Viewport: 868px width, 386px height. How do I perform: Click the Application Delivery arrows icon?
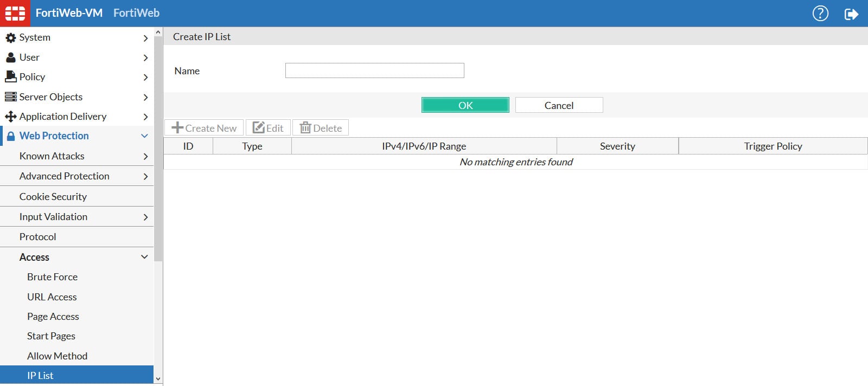[10, 117]
